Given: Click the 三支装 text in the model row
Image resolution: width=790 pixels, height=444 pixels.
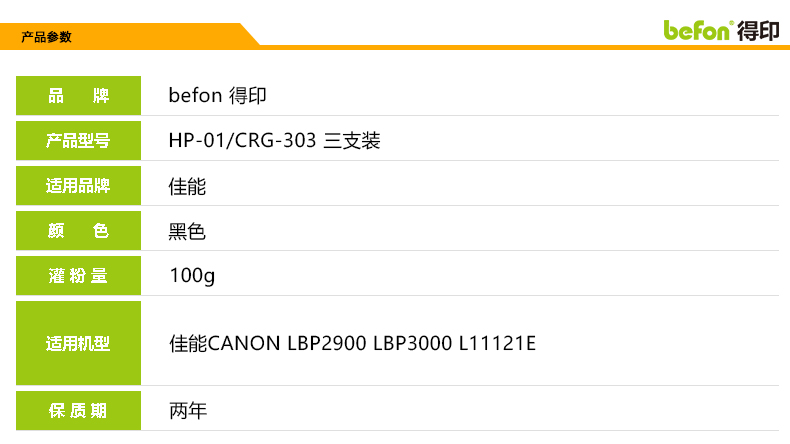Looking at the screenshot, I should tap(353, 141).
